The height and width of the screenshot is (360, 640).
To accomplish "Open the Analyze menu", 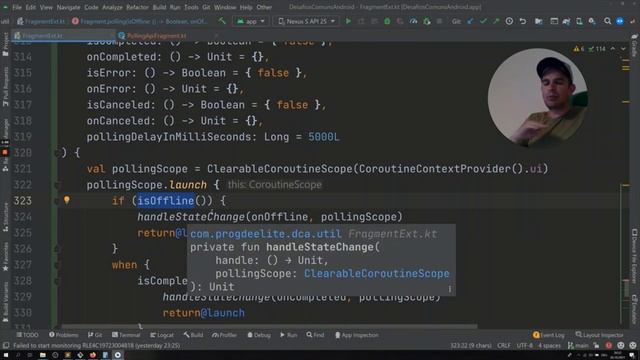I will pyautogui.click(x=112, y=7).
